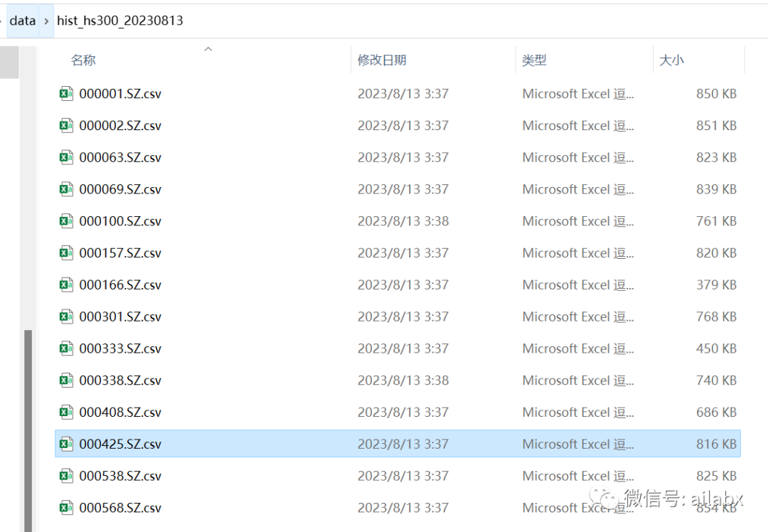Click the 816 KB size cell

716,444
